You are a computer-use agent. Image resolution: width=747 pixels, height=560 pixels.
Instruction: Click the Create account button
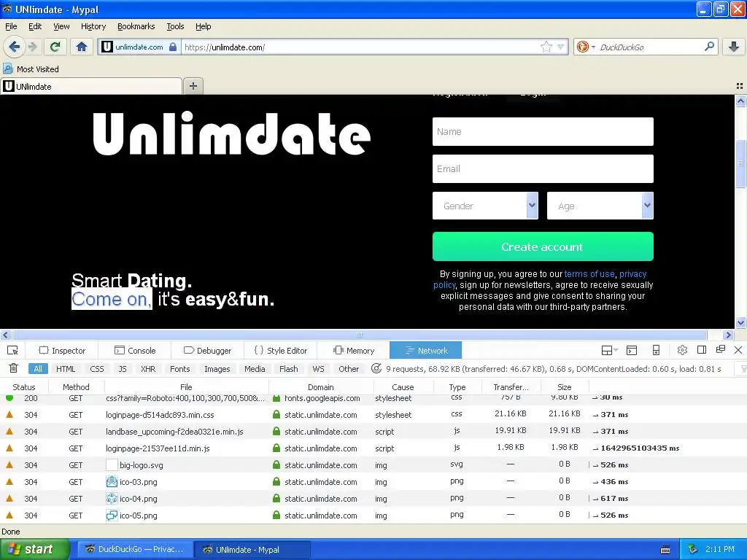[x=543, y=246]
